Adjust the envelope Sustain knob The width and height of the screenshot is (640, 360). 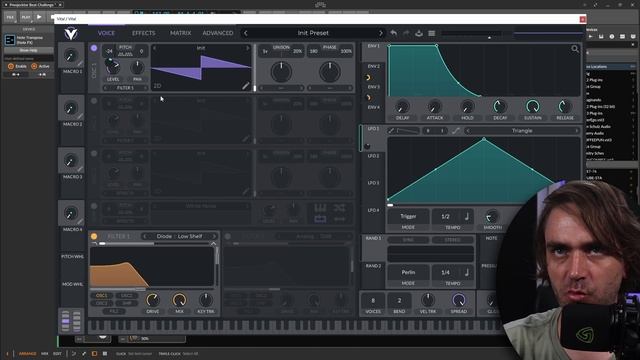[x=533, y=107]
